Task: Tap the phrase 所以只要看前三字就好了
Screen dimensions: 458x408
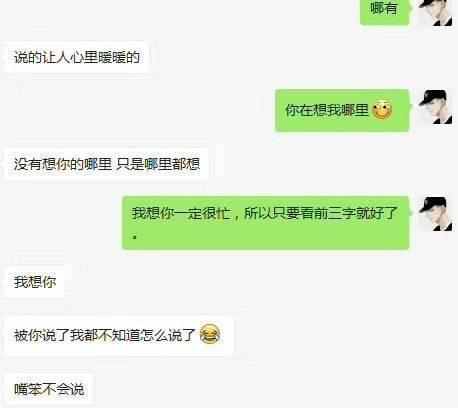Action: pos(321,213)
